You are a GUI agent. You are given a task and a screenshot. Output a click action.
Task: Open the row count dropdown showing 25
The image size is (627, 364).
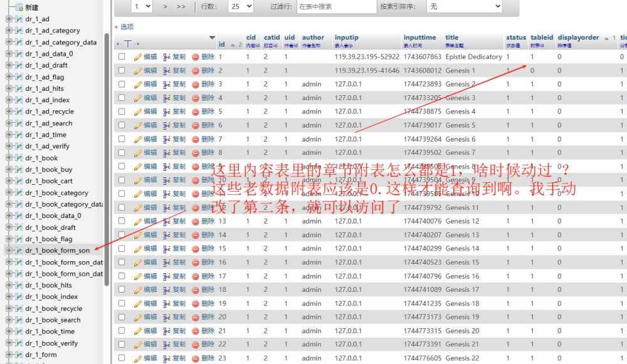[x=241, y=6]
